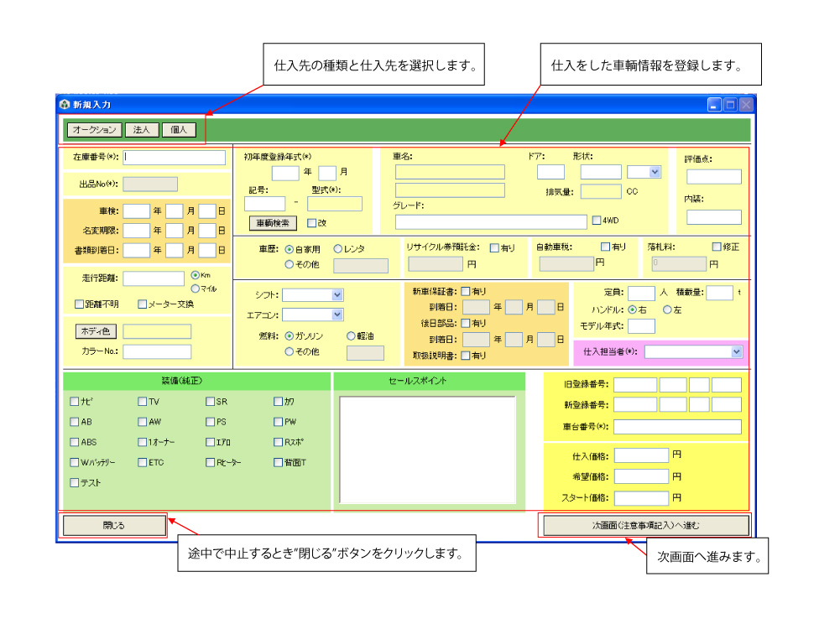Viewport: 840px width, 629px height.
Task: Open the 仕入担当者 dropdown
Action: 736,352
